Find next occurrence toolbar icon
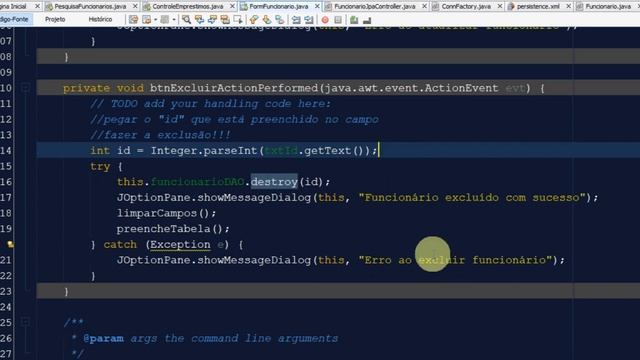Image resolution: width=640 pixels, height=360 pixels. 212,19
